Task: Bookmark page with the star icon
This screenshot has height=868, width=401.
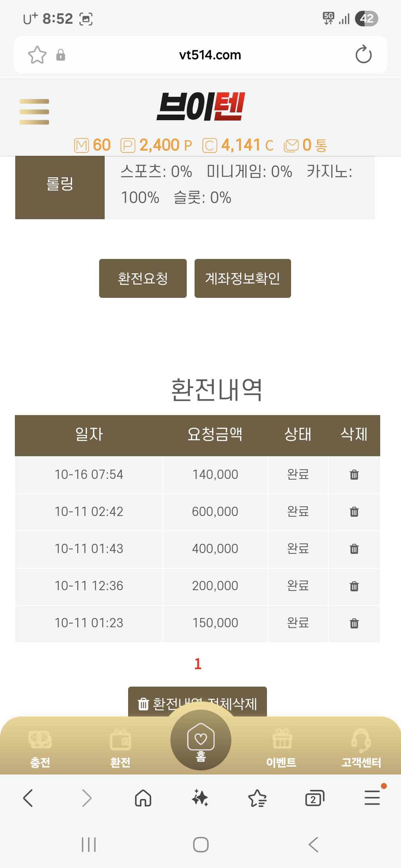Action: coord(37,55)
